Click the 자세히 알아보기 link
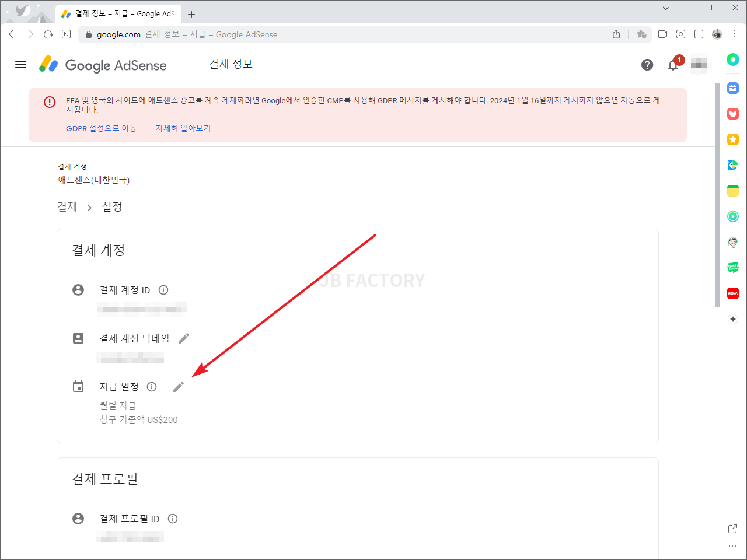The height and width of the screenshot is (560, 747). [x=183, y=128]
